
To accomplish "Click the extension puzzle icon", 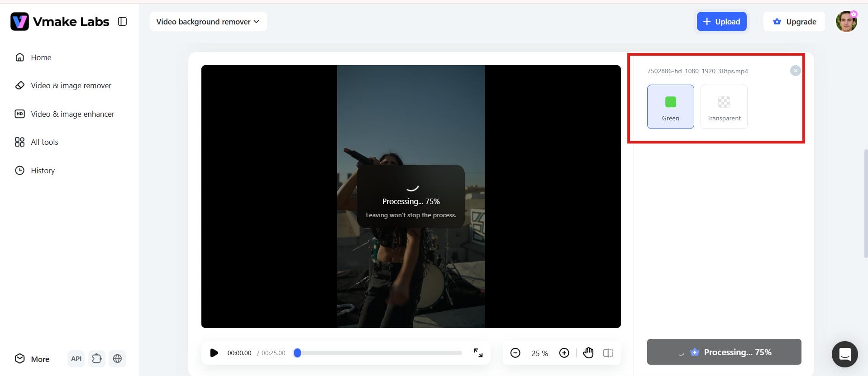I will click(x=97, y=359).
